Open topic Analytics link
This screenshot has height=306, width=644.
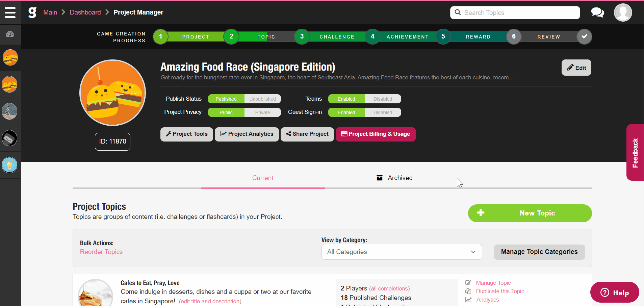click(x=488, y=300)
